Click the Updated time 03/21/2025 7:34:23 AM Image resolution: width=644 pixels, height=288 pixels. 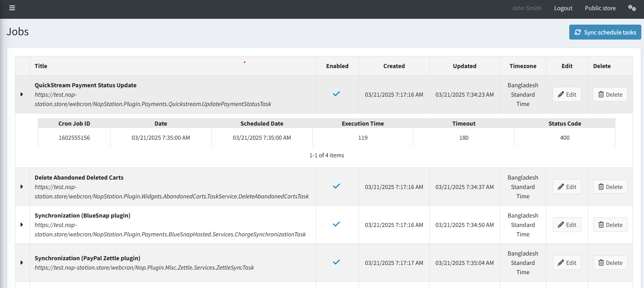coord(465,95)
